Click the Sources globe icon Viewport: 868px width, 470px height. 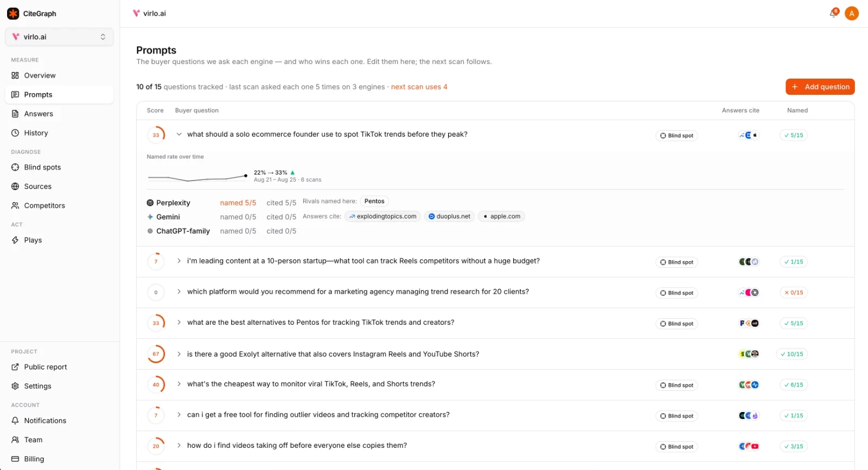coord(15,186)
